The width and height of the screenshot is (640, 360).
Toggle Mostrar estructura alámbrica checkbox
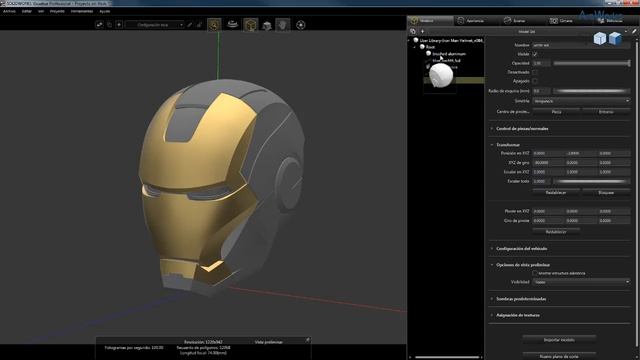click(535, 273)
